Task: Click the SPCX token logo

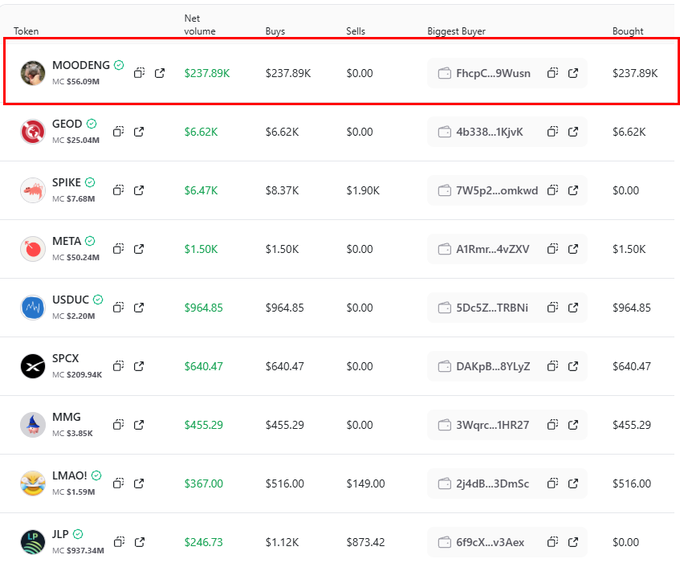Action: (x=33, y=366)
